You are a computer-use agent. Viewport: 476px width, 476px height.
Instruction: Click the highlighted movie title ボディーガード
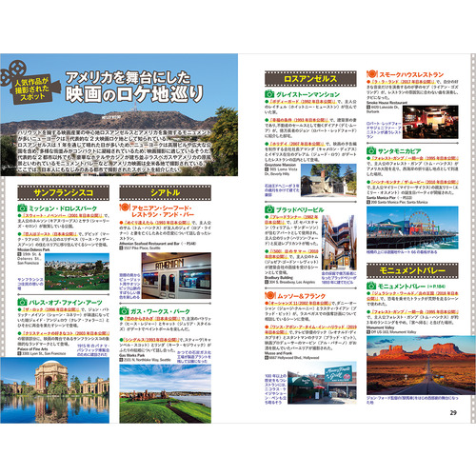(303, 101)
